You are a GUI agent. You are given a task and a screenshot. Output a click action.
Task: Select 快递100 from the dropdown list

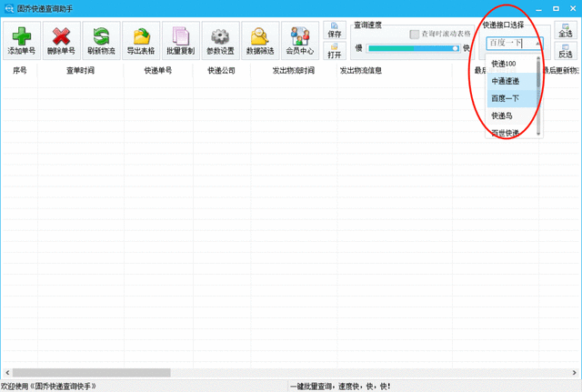pos(512,64)
